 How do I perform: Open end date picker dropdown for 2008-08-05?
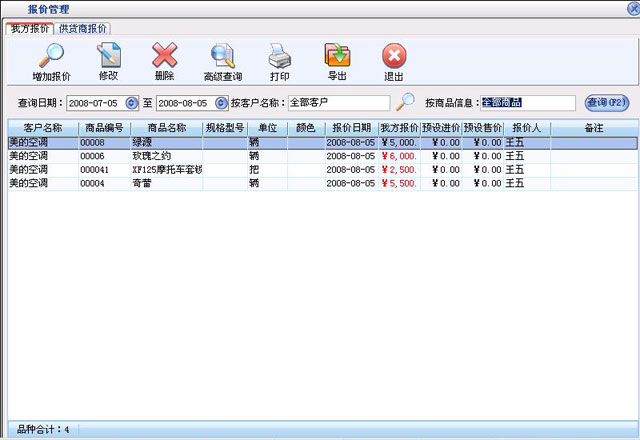point(221,103)
